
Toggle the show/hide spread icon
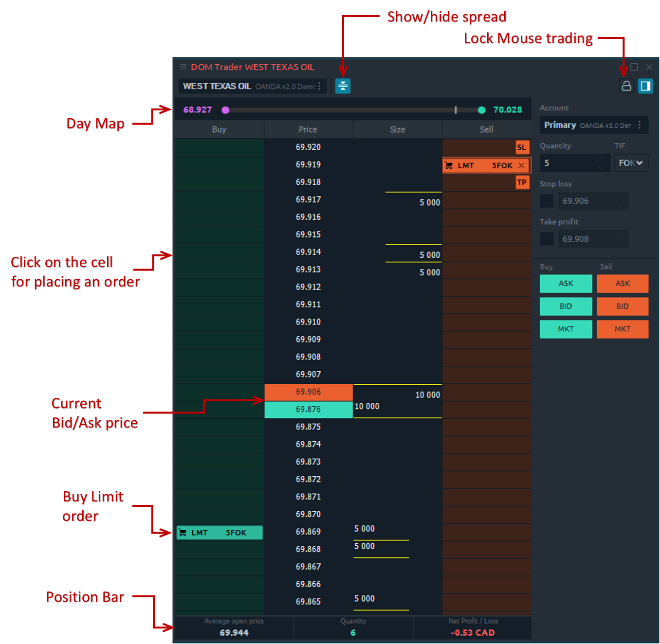343,86
